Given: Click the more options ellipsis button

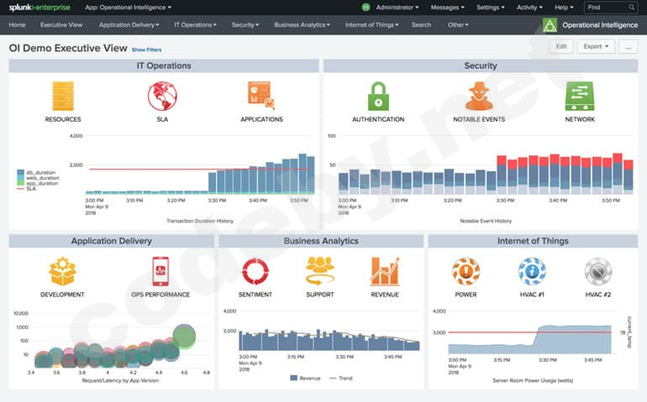Looking at the screenshot, I should pyautogui.click(x=628, y=47).
